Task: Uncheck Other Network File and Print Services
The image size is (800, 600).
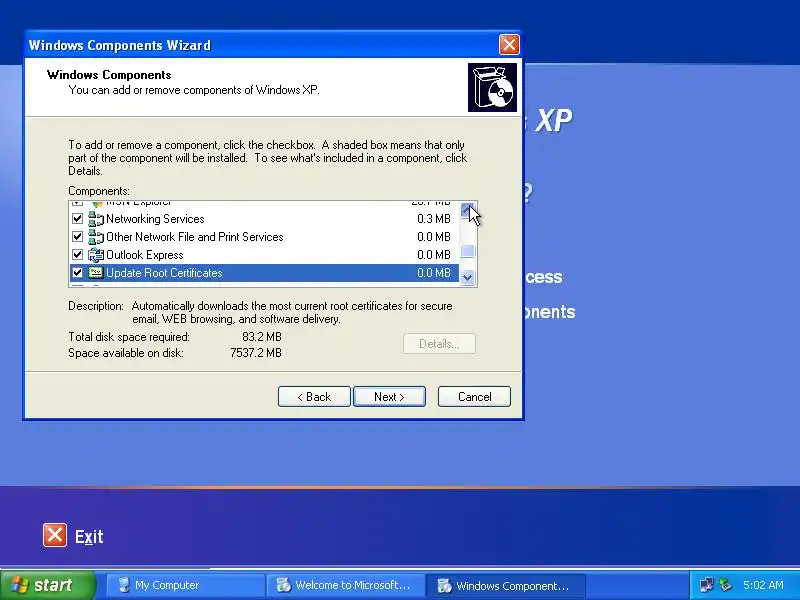Action: pyautogui.click(x=78, y=237)
